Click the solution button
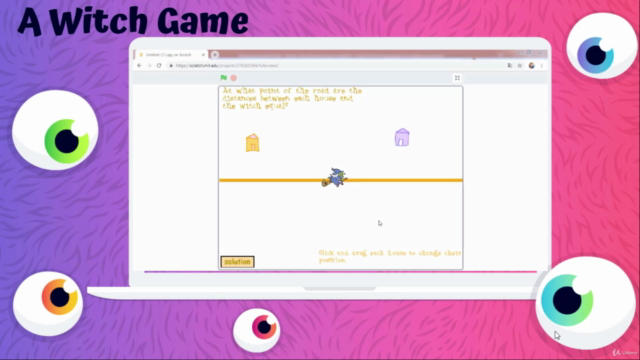This screenshot has height=360, width=640. [238, 262]
